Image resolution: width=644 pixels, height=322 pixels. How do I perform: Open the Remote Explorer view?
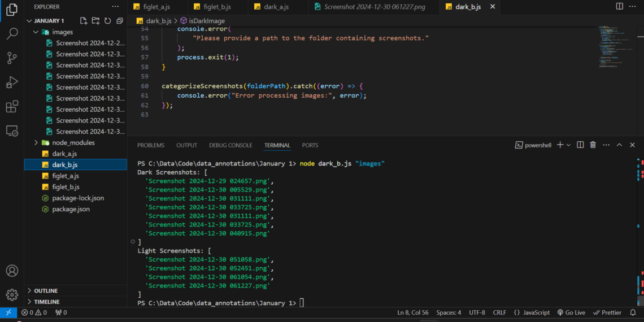click(x=12, y=130)
